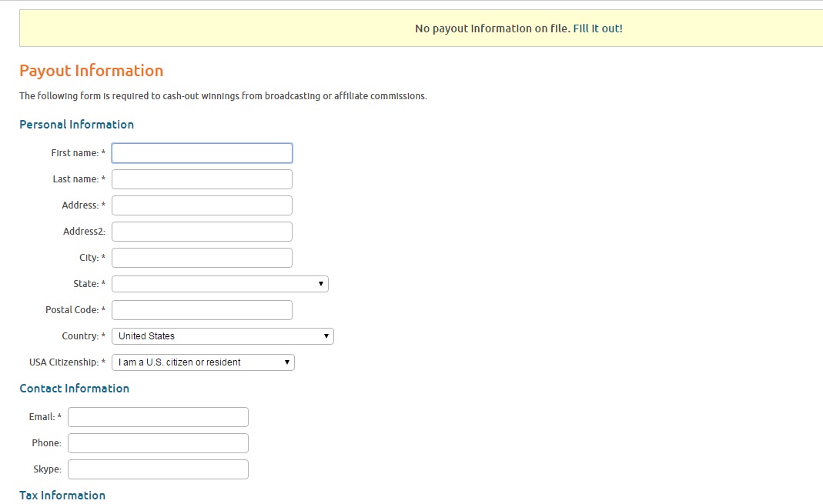Select the Skype text box
The height and width of the screenshot is (504, 823).
coord(158,469)
